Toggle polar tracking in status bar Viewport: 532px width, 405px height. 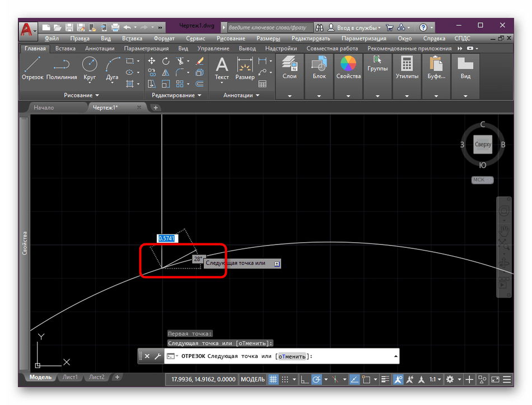[x=317, y=379]
